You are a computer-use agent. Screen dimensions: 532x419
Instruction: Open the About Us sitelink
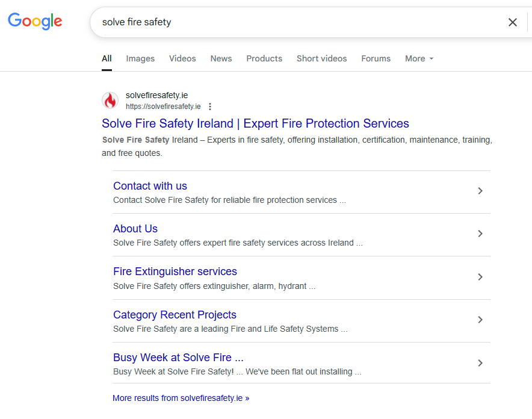[135, 229]
